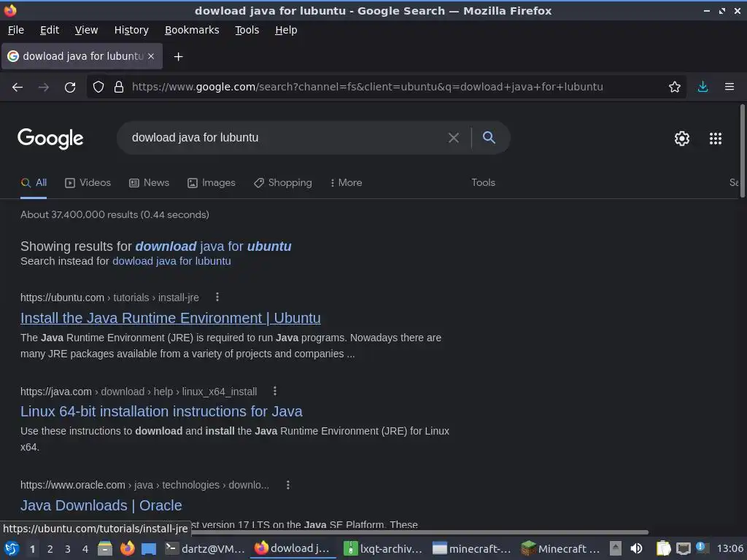Open the Help menu
Image resolution: width=747 pixels, height=560 pixels.
286,30
